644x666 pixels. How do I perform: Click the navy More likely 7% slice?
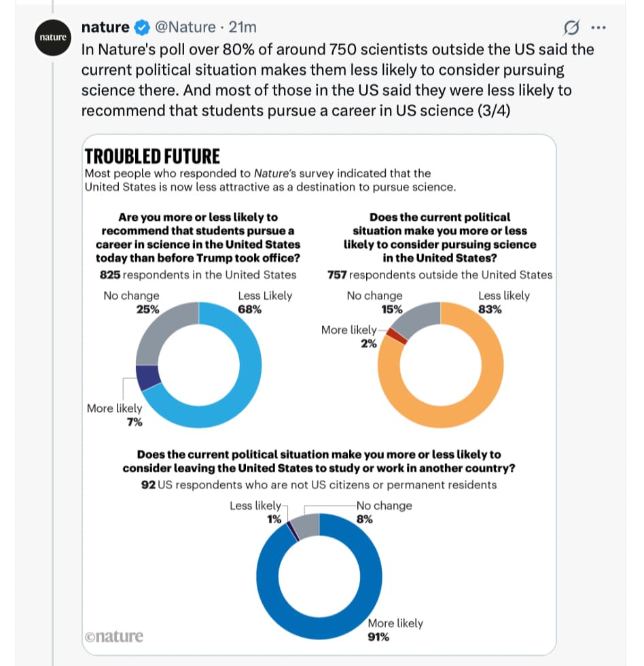(147, 377)
